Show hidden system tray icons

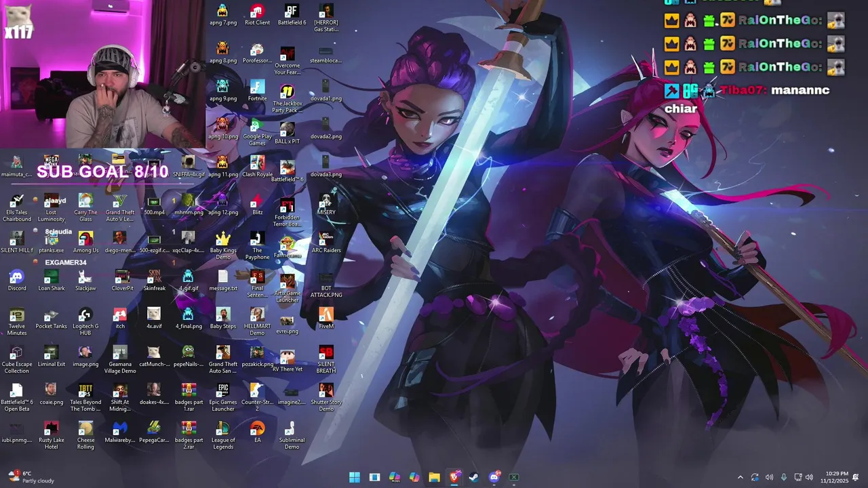pos(740,477)
